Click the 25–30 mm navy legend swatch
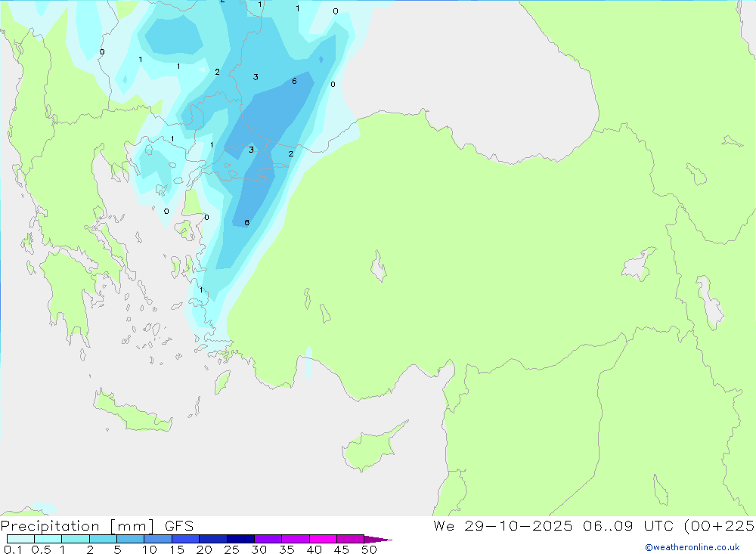756x554 pixels. (x=240, y=539)
